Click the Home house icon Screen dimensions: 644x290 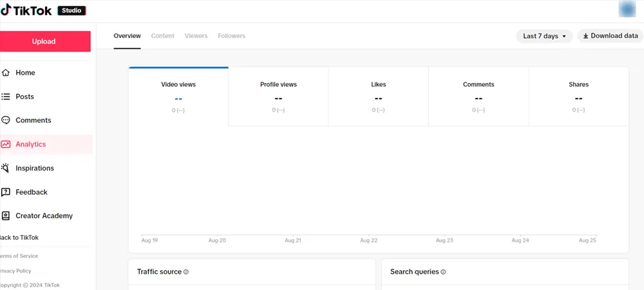pos(5,73)
